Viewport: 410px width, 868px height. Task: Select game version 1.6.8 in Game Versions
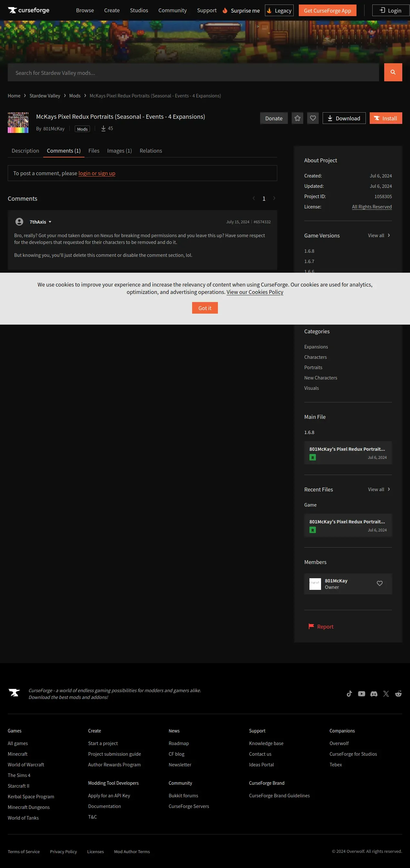pos(309,251)
